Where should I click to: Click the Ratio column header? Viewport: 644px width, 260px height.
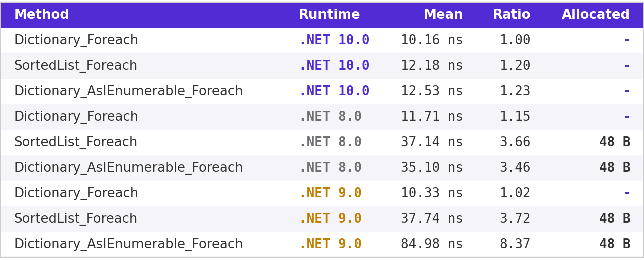(x=511, y=15)
